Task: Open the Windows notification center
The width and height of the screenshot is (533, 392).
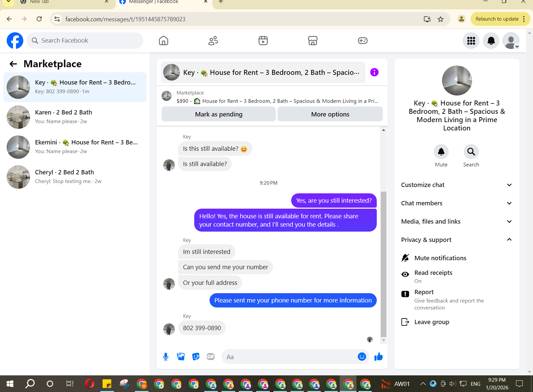Action: (519, 384)
